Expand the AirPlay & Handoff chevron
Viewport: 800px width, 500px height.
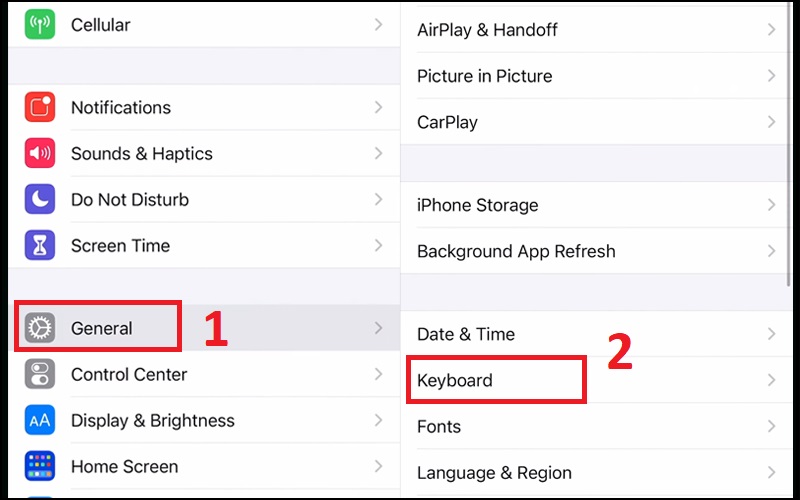click(771, 30)
